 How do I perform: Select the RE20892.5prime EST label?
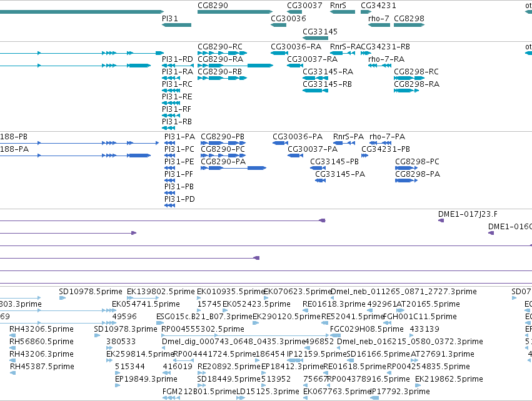pos(229,367)
